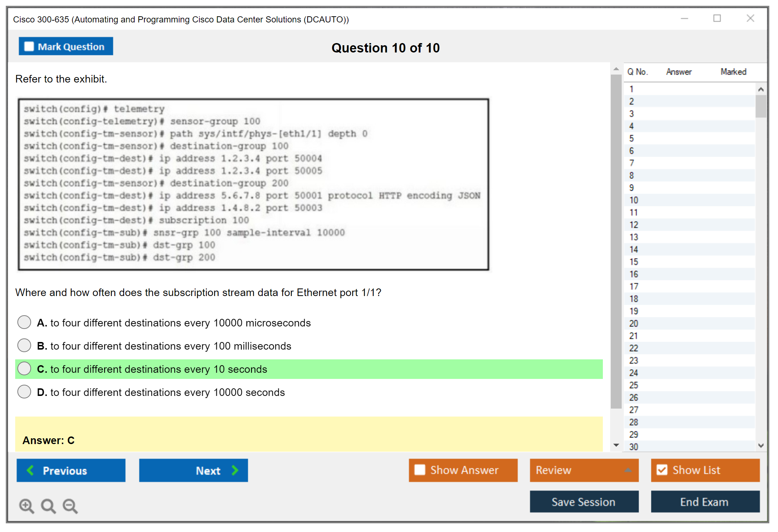This screenshot has height=532, width=778.
Task: Toggle the Mark Question checkbox
Action: pyautogui.click(x=29, y=46)
